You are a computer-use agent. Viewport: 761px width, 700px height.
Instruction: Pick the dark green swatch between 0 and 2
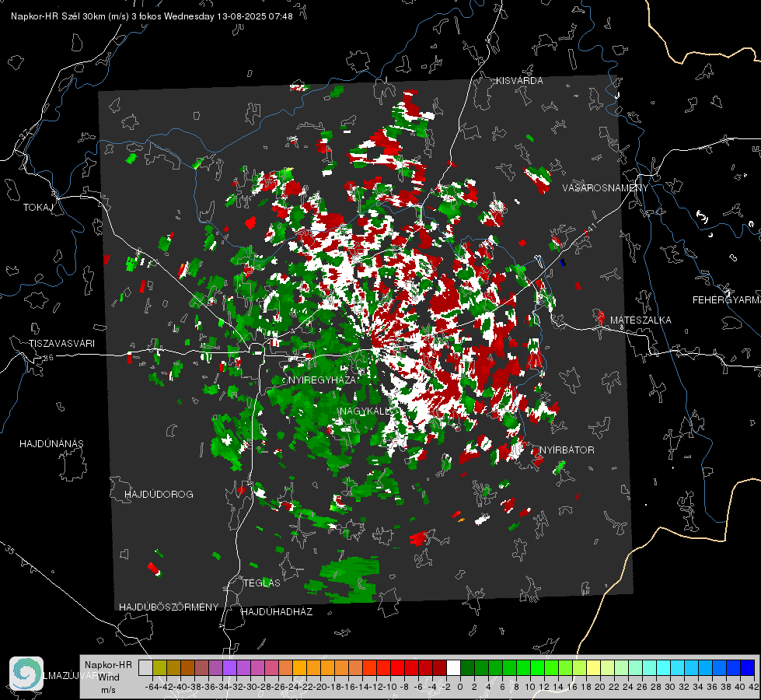coord(467,667)
